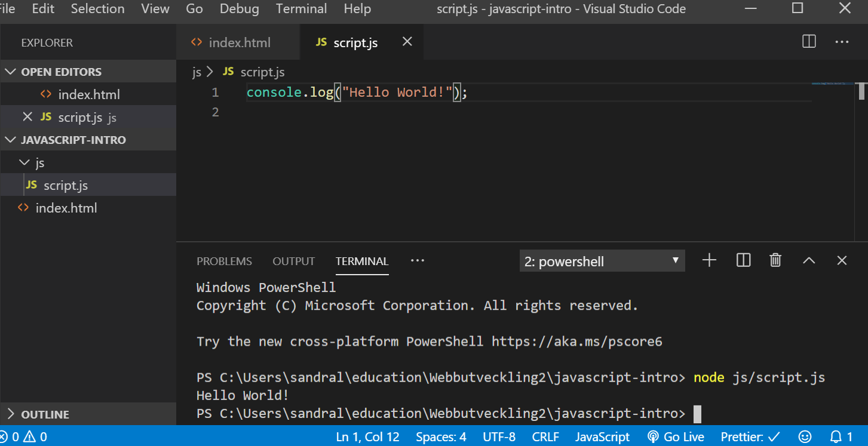This screenshot has width=868, height=446.
Task: Switch to the Output panel tab
Action: coord(293,261)
